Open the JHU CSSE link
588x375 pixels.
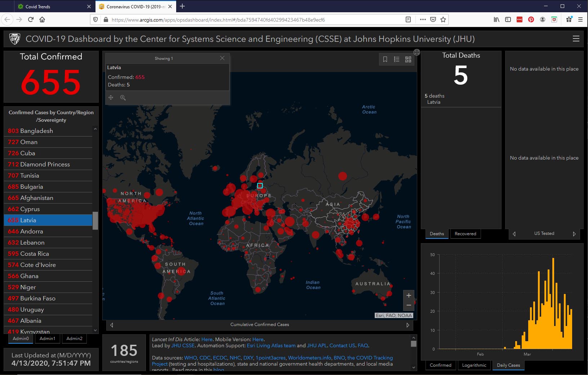[183, 345]
